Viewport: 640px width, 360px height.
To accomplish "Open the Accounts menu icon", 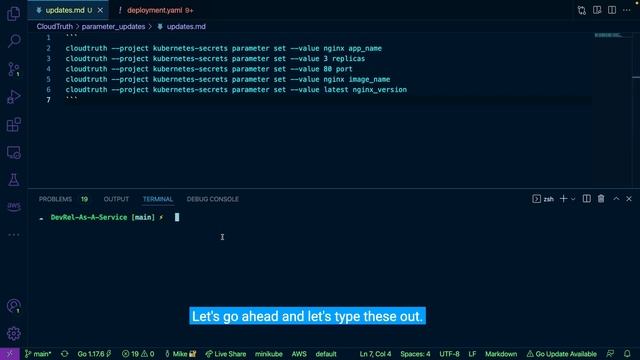I will (13, 306).
